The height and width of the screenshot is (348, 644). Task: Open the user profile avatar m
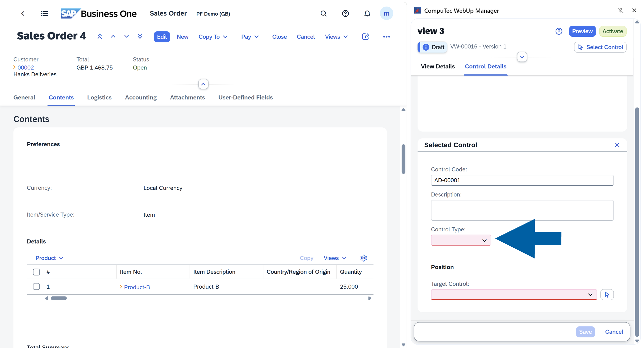(x=386, y=13)
